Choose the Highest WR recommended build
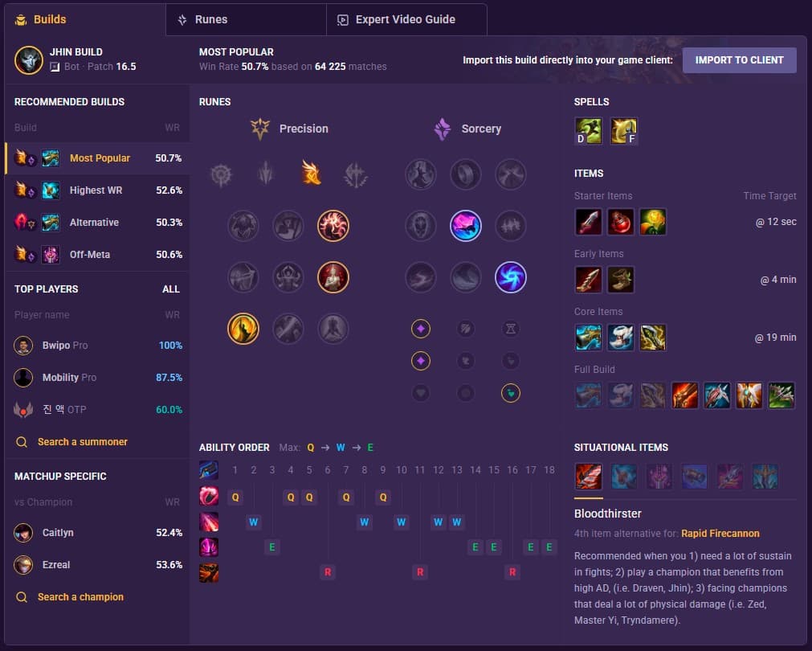 click(97, 190)
